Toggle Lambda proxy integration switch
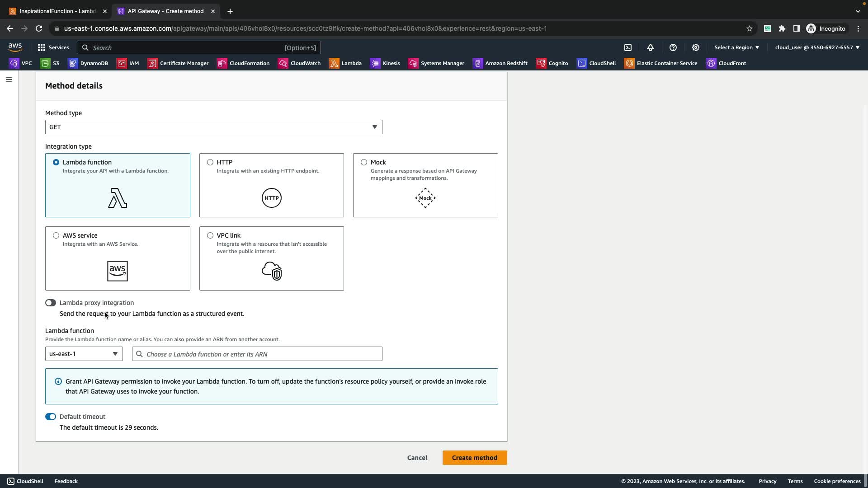This screenshot has width=868, height=488. tap(51, 303)
